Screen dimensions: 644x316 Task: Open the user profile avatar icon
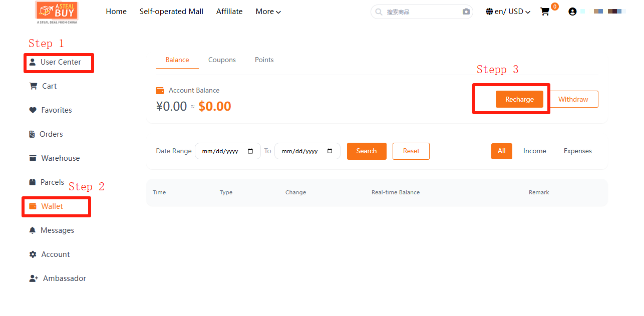pyautogui.click(x=572, y=12)
